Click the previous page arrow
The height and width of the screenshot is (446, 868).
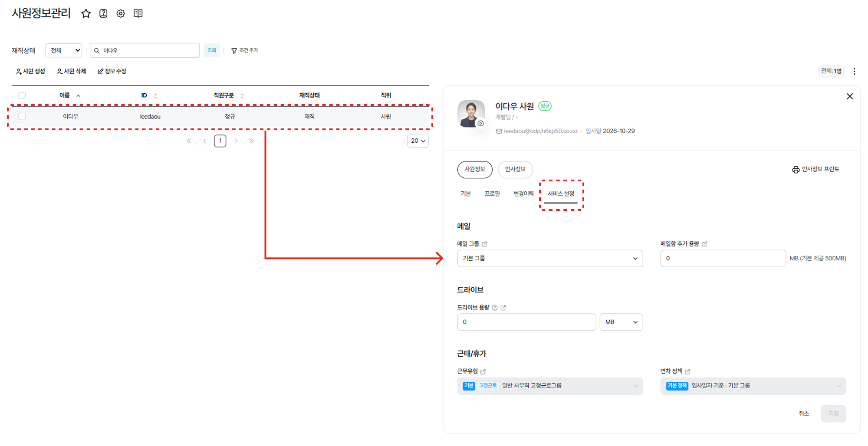click(204, 141)
